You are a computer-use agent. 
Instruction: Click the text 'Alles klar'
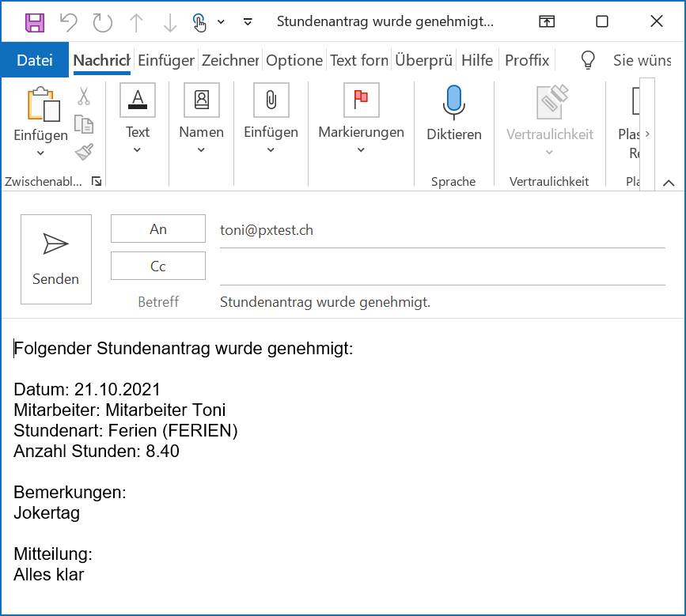coord(48,574)
